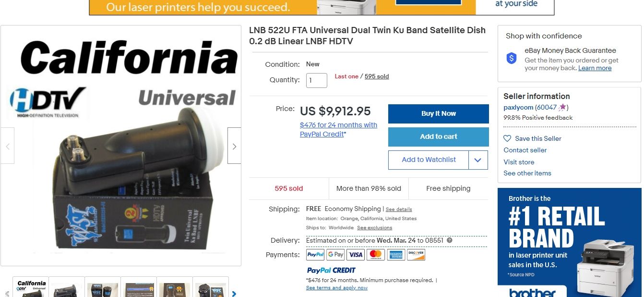
Task: Expand the Add to Watchlist dropdown arrow
Action: click(x=478, y=160)
